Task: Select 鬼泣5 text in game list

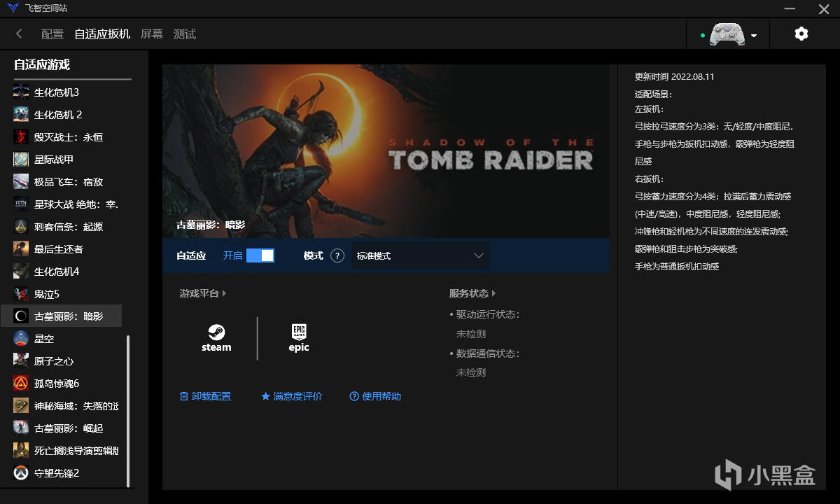Action: pyautogui.click(x=47, y=293)
